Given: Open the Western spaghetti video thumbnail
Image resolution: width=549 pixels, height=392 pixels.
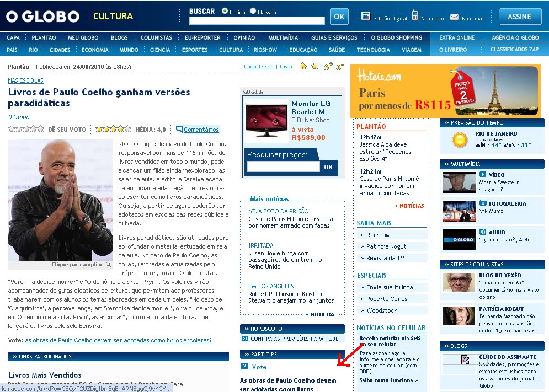Looking at the screenshot, I should (459, 182).
